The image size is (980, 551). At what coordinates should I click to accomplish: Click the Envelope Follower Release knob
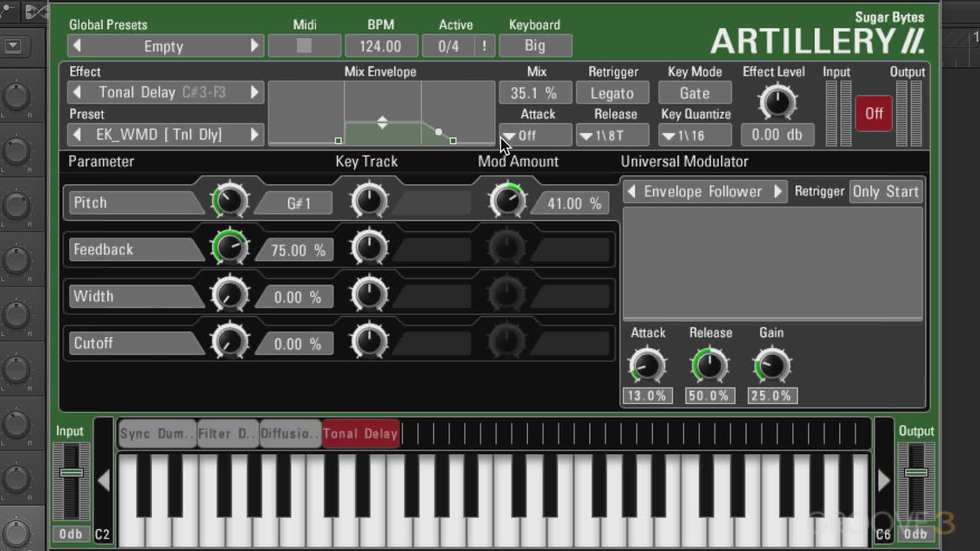(709, 366)
